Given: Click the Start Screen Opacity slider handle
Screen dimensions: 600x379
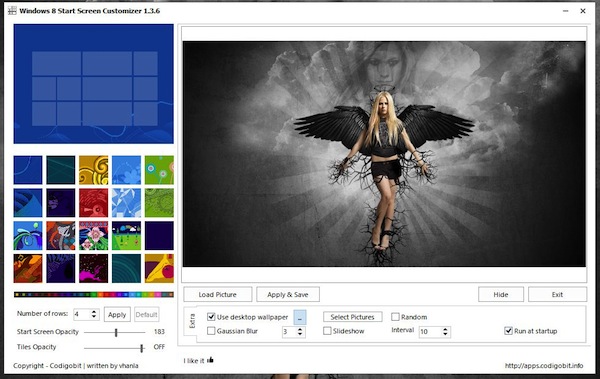Looking at the screenshot, I should 116,332.
